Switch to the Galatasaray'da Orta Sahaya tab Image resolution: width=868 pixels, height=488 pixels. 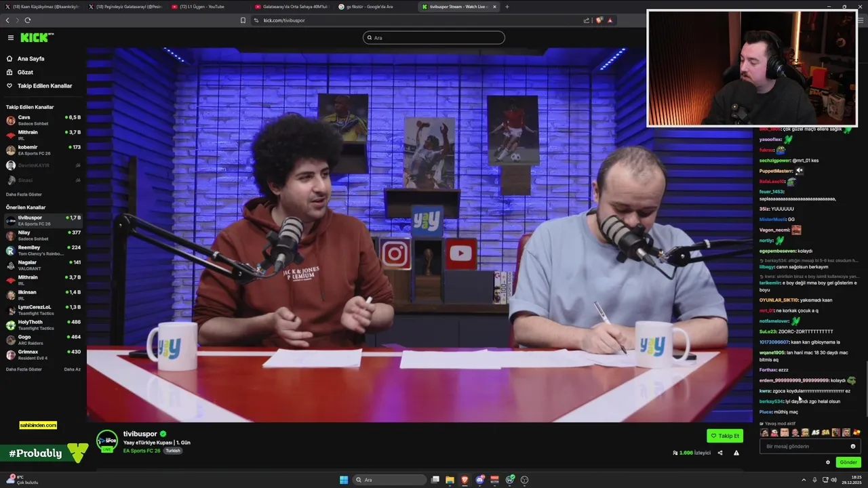pos(290,7)
